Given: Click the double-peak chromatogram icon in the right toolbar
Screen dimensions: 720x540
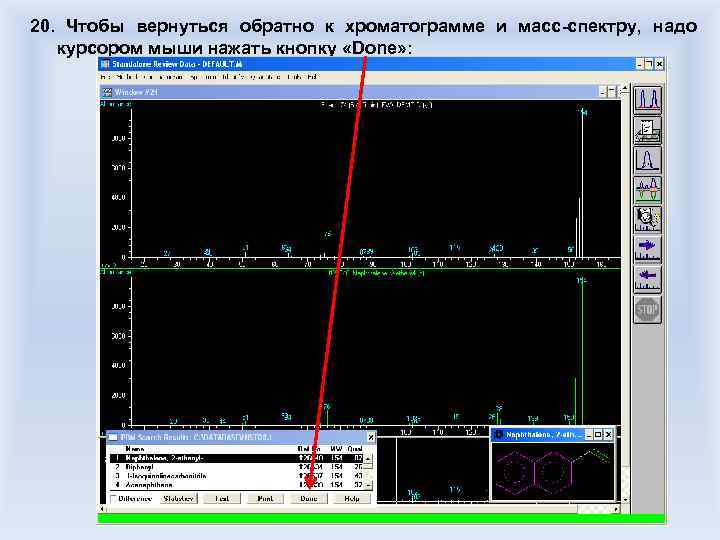Looking at the screenshot, I should click(647, 100).
